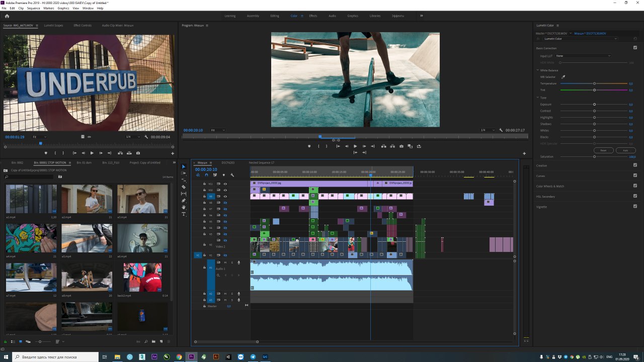
Task: Open the Input LUT dropdown
Action: 583,56
